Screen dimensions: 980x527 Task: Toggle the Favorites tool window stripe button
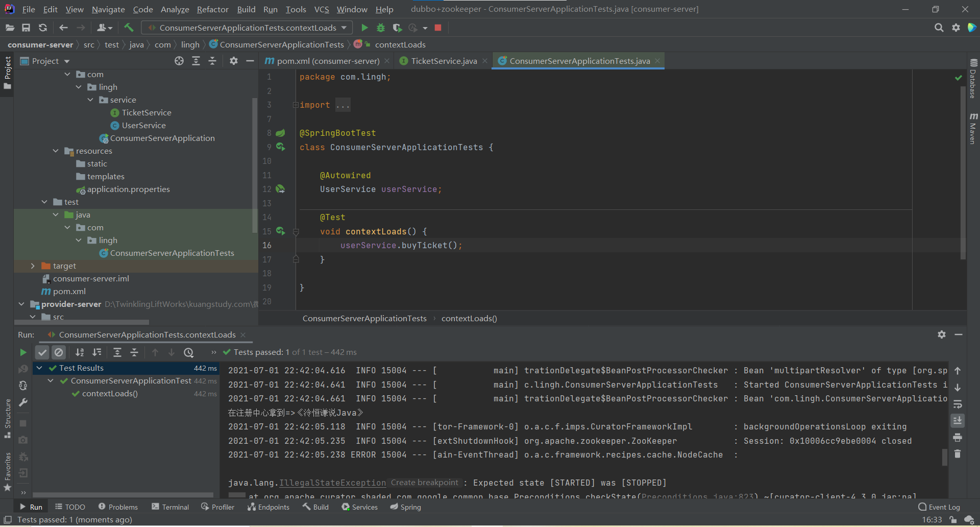(x=7, y=472)
